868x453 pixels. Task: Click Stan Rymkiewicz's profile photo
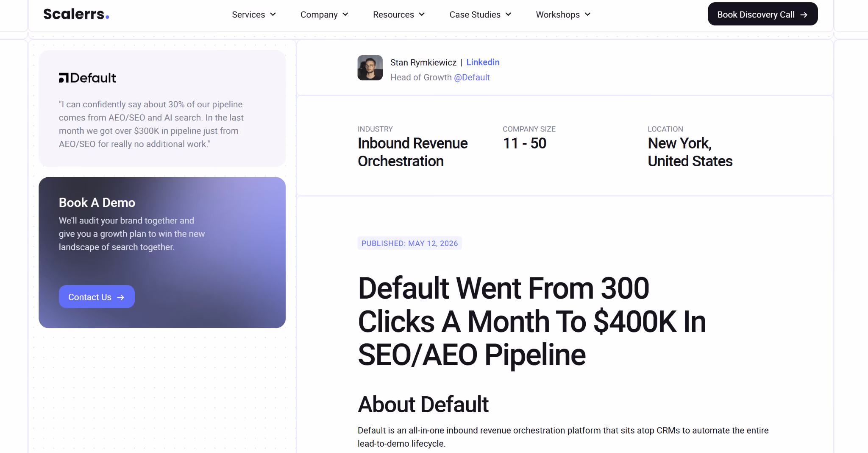click(370, 68)
